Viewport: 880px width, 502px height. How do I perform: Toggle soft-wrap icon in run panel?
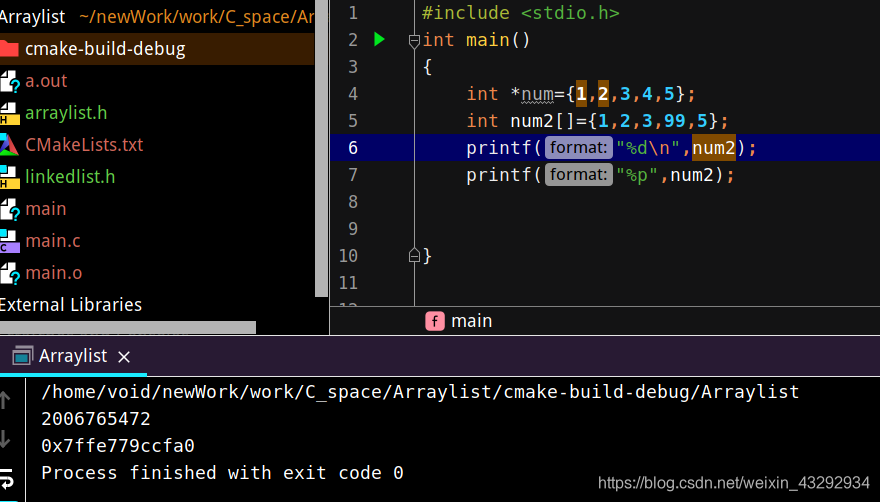click(7, 478)
